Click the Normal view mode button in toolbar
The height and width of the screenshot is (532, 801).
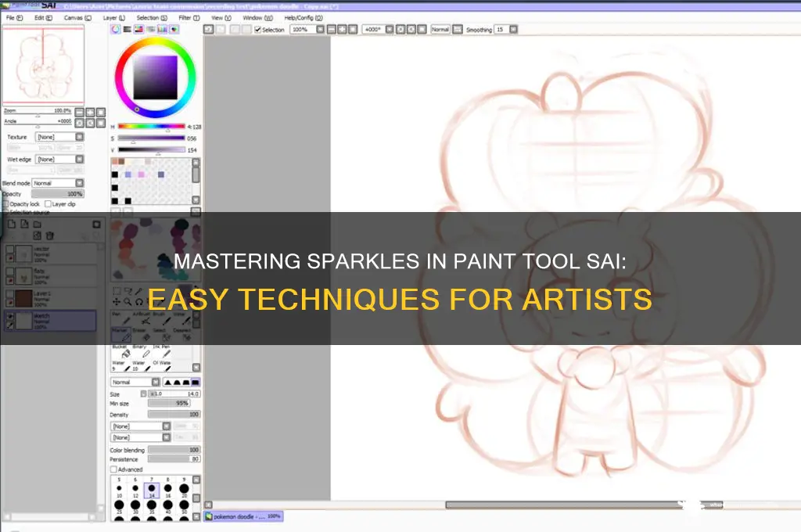pos(440,30)
